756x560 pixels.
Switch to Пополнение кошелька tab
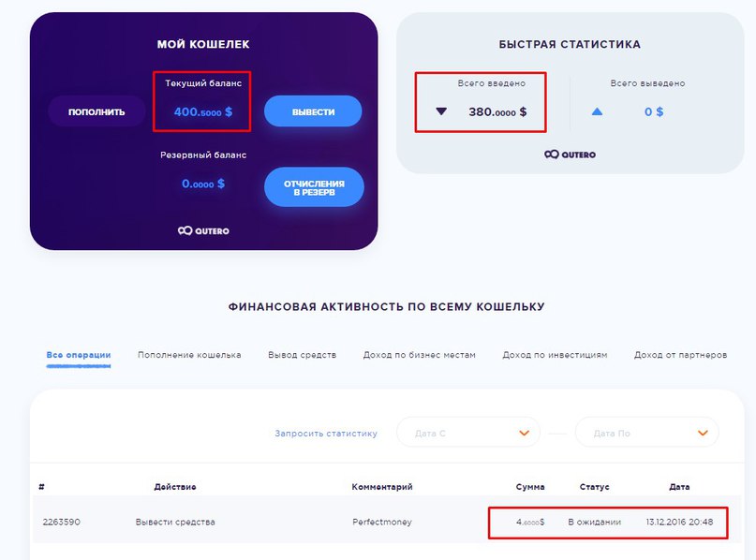click(x=189, y=355)
